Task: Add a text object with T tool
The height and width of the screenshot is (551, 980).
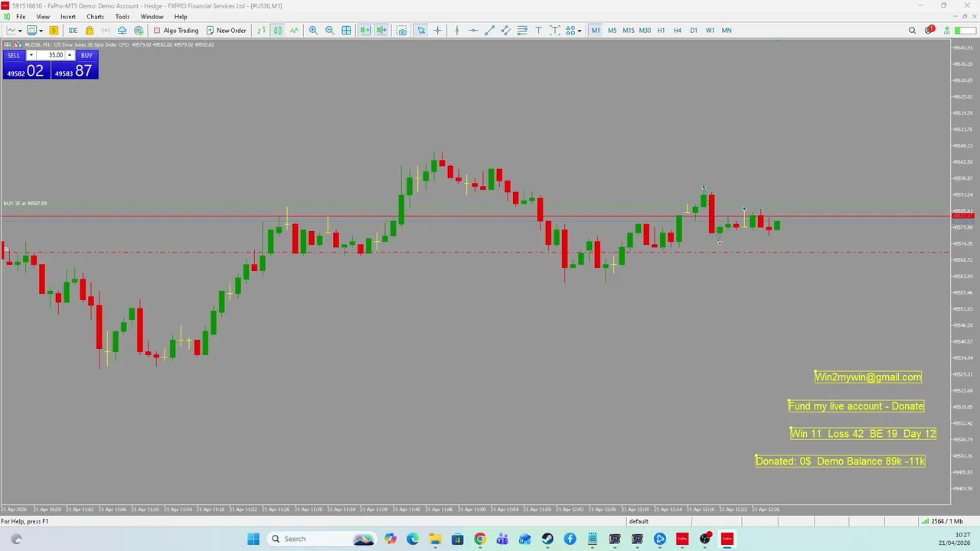Action: pos(539,31)
